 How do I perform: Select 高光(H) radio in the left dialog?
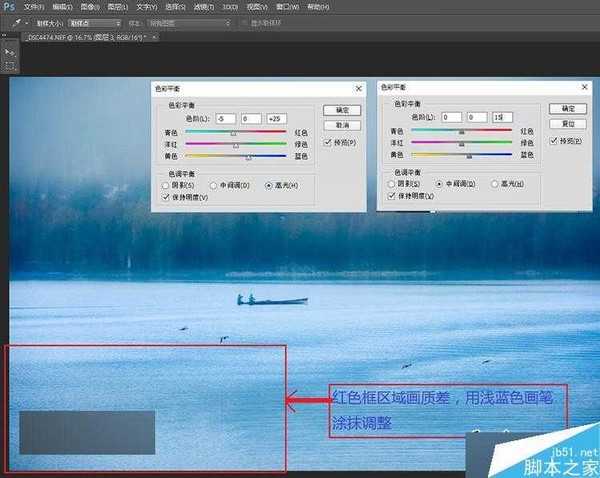[269, 186]
